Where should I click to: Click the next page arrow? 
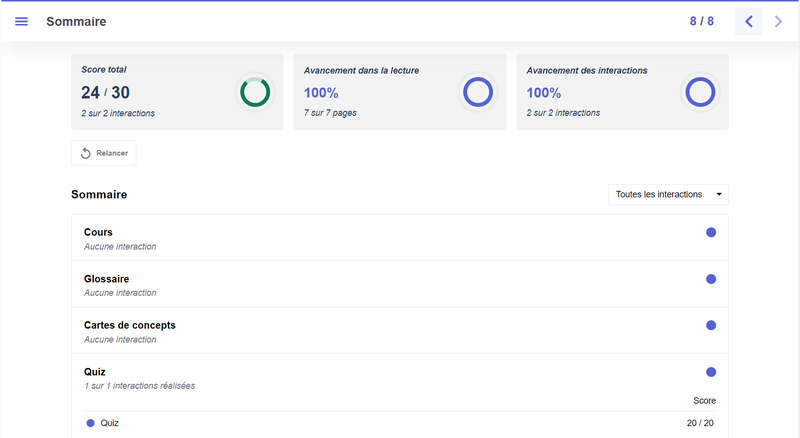pos(779,21)
